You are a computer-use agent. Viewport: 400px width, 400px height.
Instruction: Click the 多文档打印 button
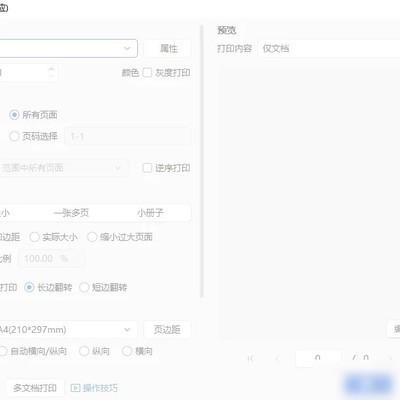35,388
